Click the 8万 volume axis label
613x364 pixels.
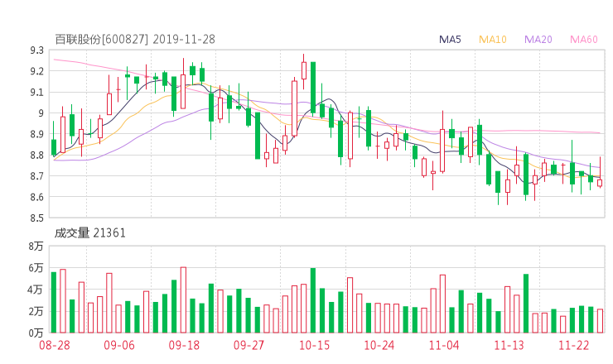[x=36, y=246]
